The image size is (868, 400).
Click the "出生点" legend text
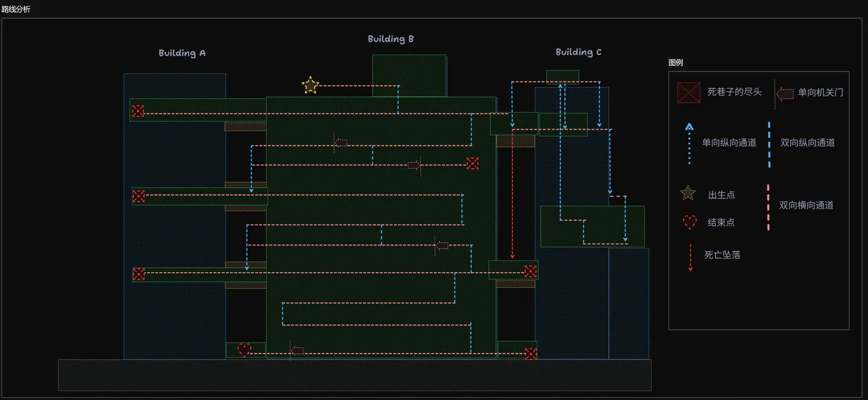click(722, 195)
